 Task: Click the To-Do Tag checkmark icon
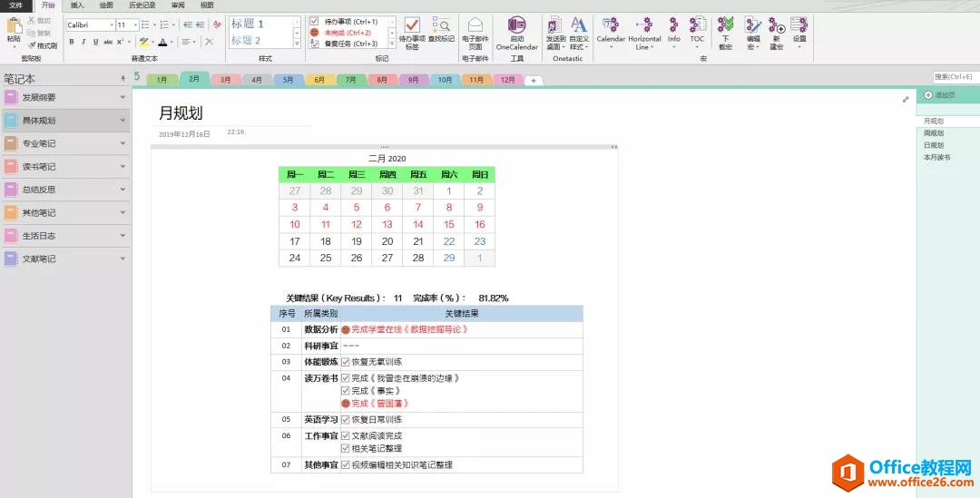click(x=412, y=25)
